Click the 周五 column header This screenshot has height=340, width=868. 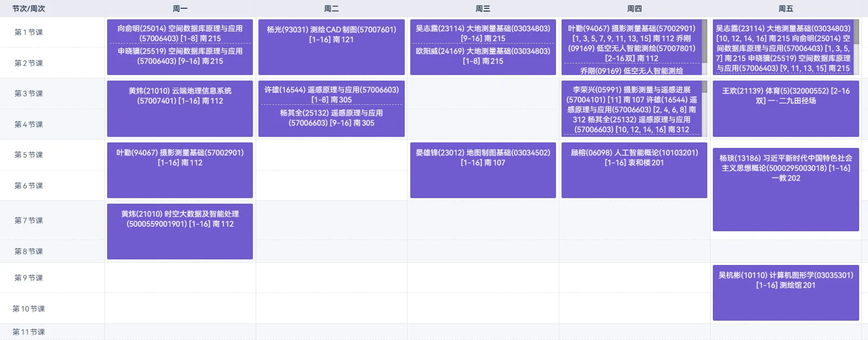pos(786,8)
